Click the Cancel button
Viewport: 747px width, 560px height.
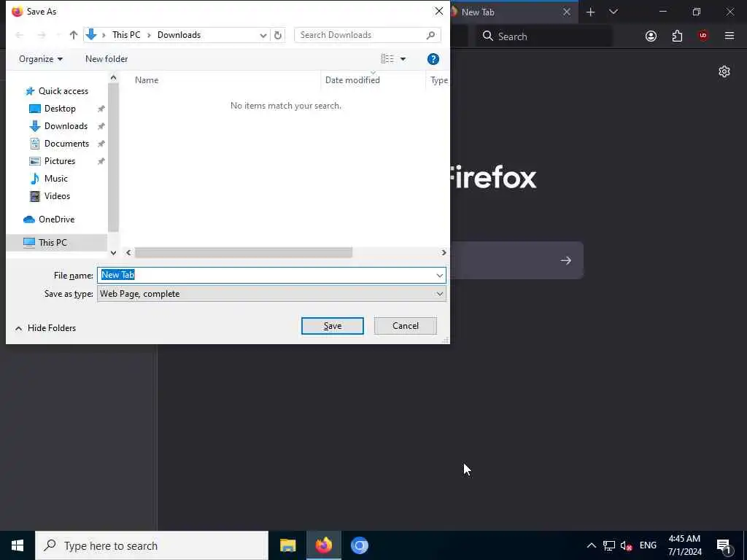coord(406,326)
